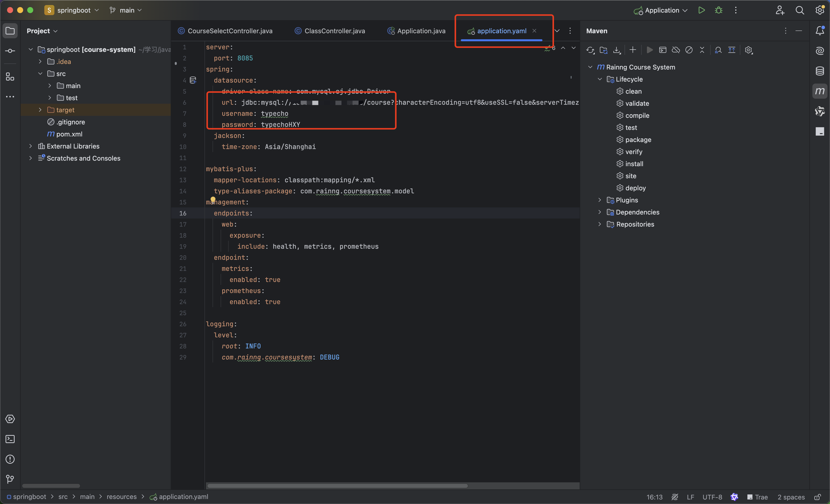Toggle highlighting inspection icon in status bar

point(675,497)
